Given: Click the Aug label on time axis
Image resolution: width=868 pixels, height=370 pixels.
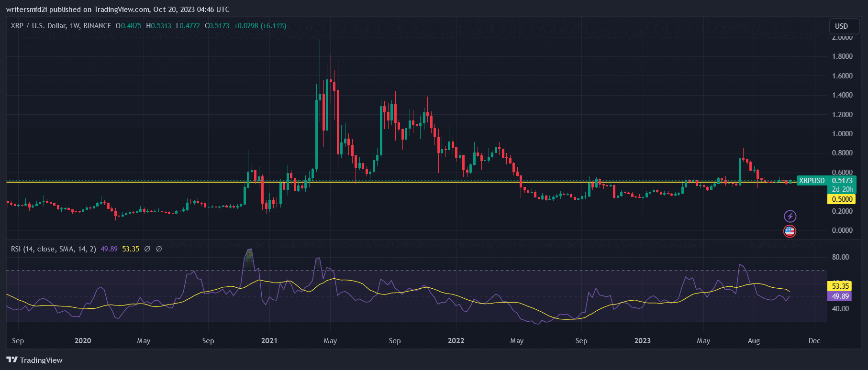Looking at the screenshot, I should click(x=754, y=341).
